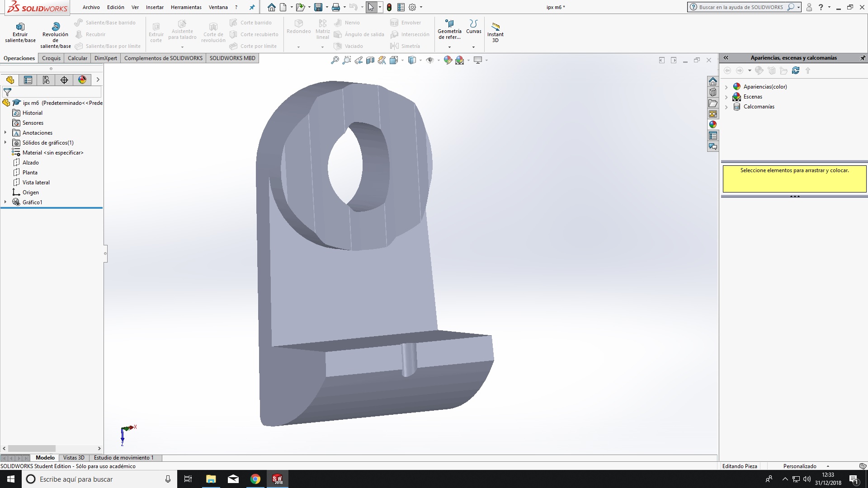868x488 pixels.
Task: Expand Calcomanías in task pane
Action: tap(726, 107)
